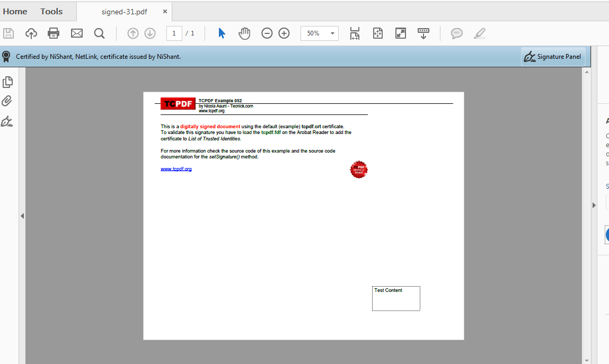Screen dimensions: 609x364
Task: Open the Signatures panel in the sidebar
Action: pyautogui.click(x=7, y=121)
